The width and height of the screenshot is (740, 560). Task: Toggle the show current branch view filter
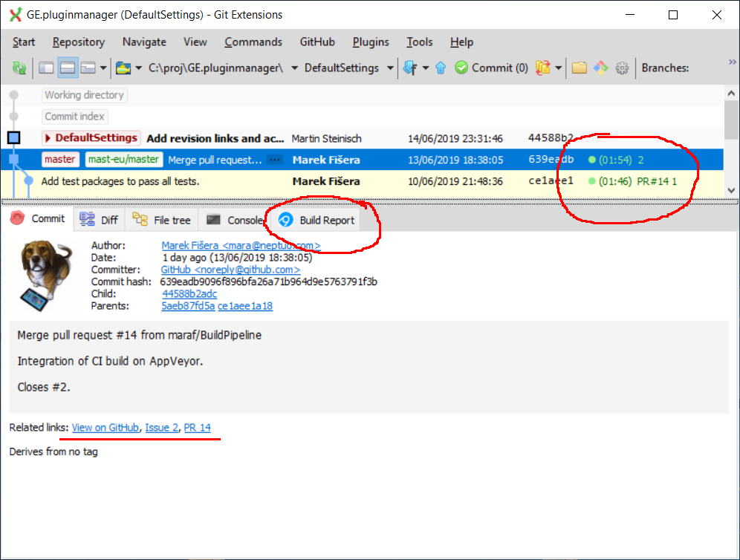(x=47, y=68)
